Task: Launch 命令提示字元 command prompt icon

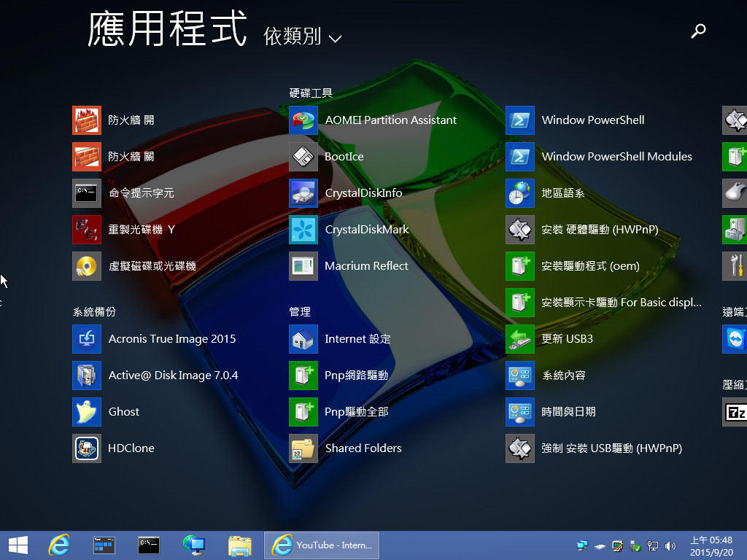Action: tap(87, 192)
